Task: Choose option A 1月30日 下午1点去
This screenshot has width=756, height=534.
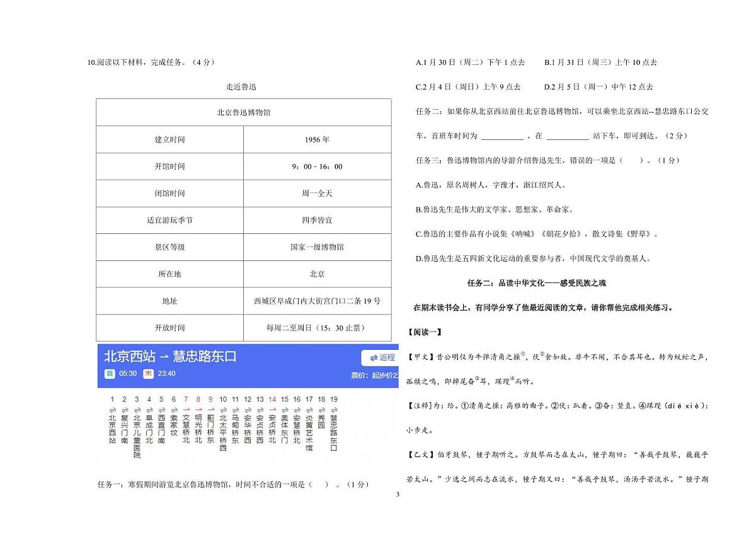Action: pyautogui.click(x=471, y=62)
